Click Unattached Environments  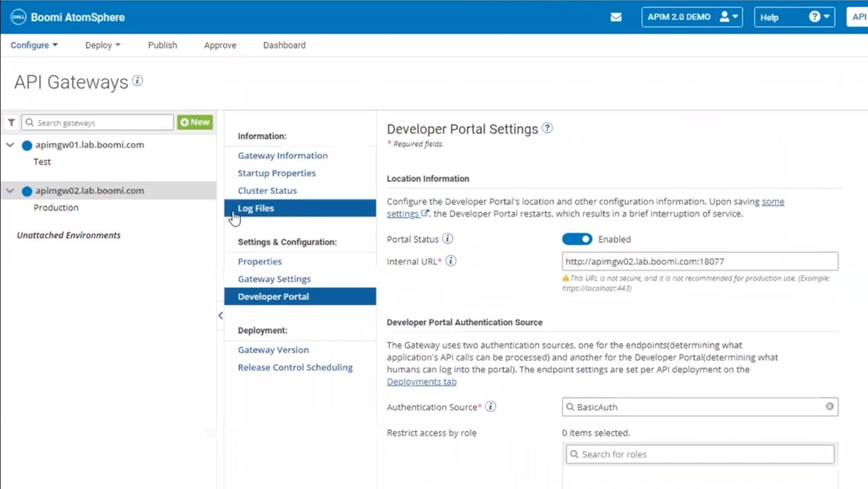[x=69, y=236]
